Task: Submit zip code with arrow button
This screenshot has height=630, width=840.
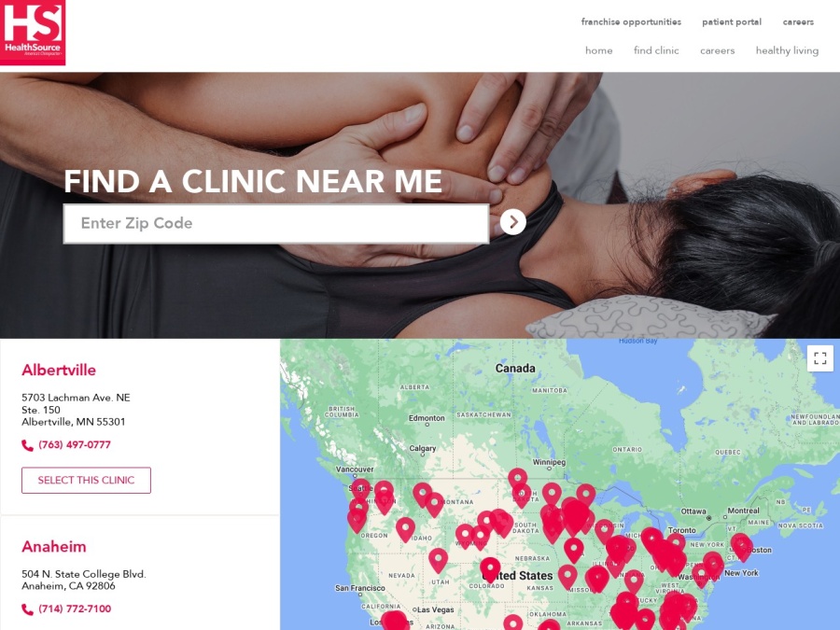Action: coord(512,222)
